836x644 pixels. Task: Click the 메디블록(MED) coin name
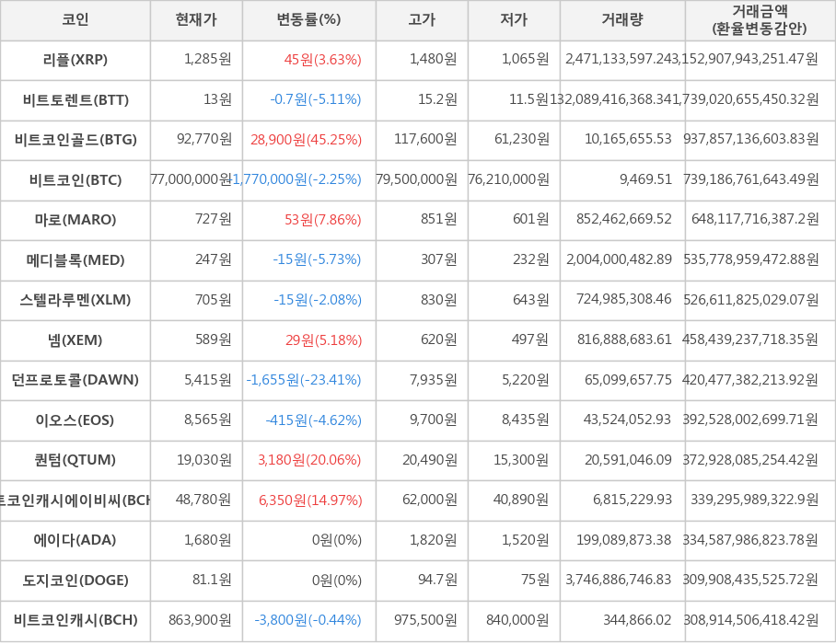pos(75,259)
